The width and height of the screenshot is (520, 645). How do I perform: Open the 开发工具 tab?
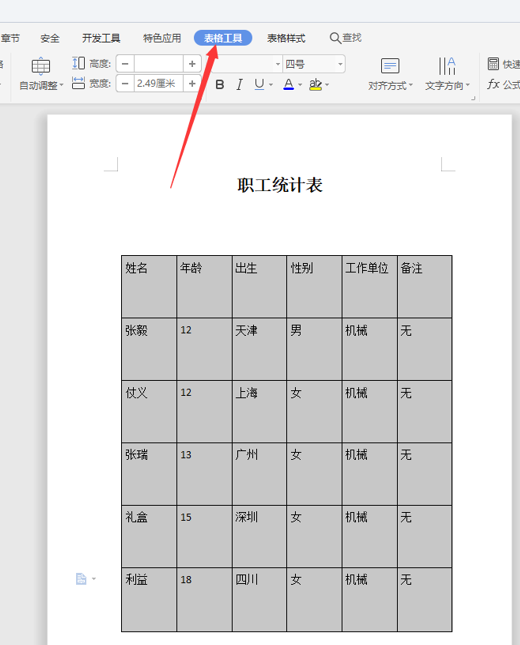tap(101, 38)
